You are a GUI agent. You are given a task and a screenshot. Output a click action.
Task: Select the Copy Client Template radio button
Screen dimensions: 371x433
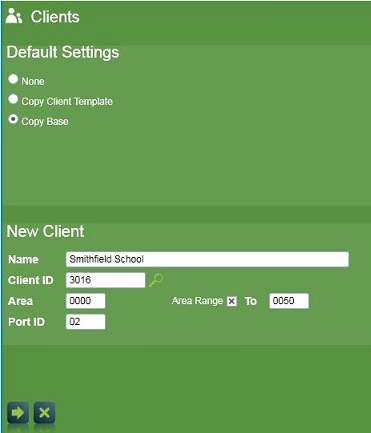pyautogui.click(x=13, y=99)
